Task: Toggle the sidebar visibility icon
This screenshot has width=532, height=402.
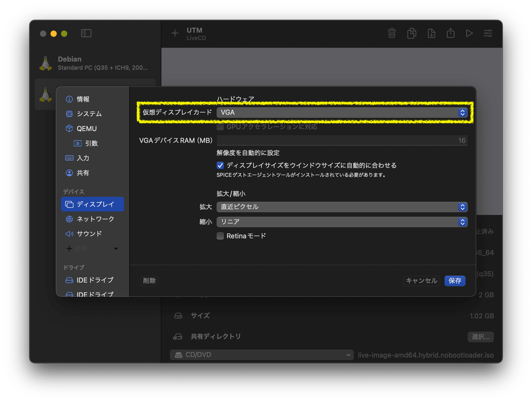Action: [x=86, y=33]
